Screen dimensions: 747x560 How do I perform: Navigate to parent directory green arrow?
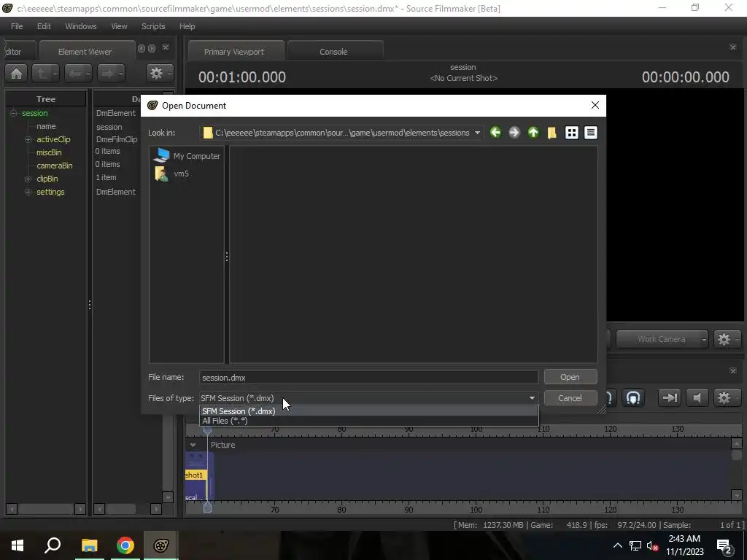pyautogui.click(x=533, y=133)
